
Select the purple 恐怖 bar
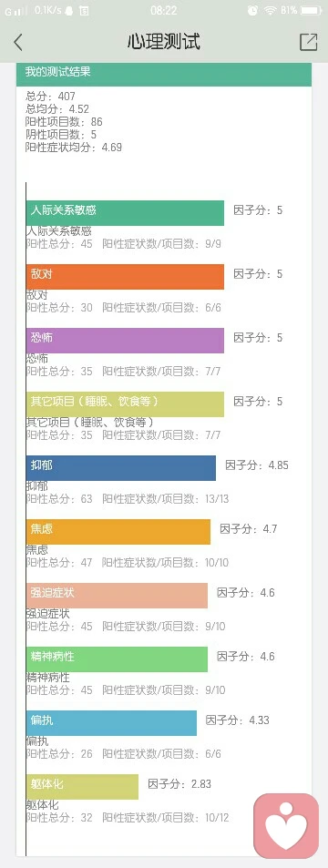pos(125,341)
